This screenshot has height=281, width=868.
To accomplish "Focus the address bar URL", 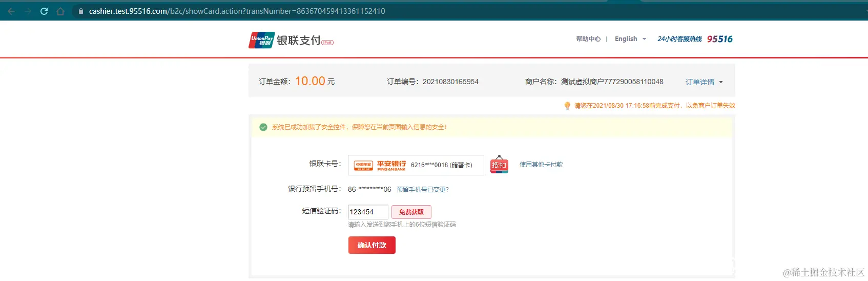I will 237,11.
